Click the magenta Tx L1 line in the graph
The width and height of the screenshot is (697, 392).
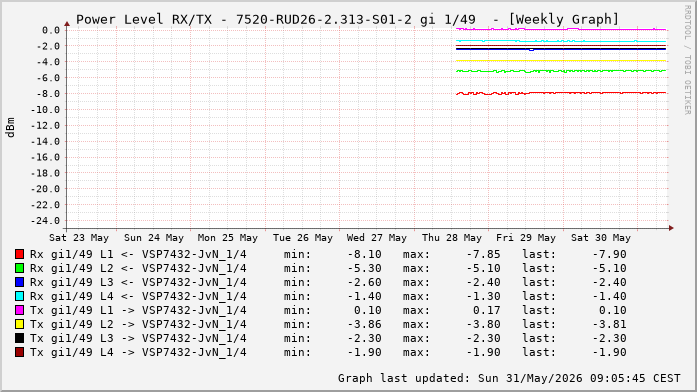click(x=561, y=29)
